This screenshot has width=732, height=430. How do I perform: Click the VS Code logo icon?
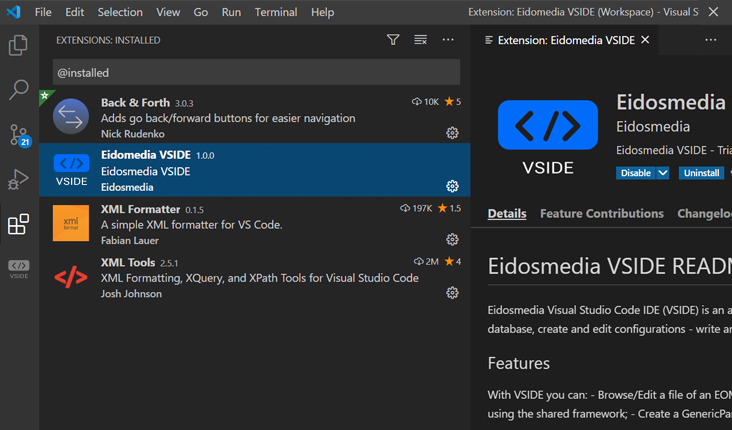[14, 12]
